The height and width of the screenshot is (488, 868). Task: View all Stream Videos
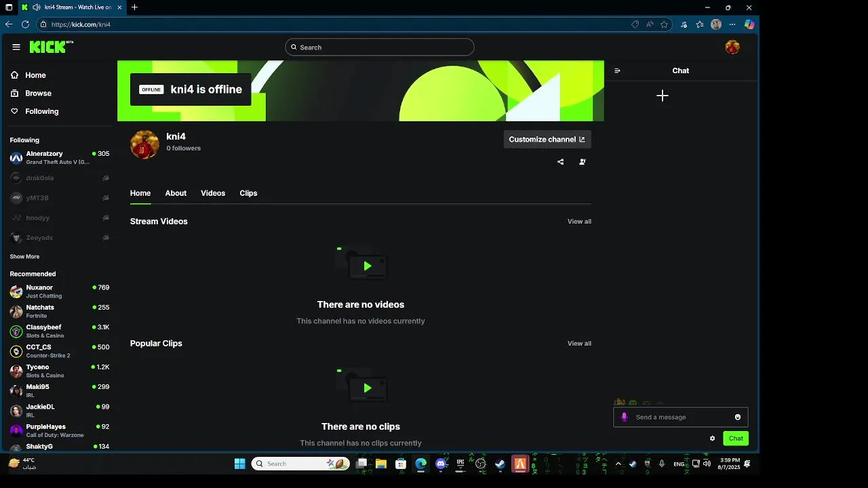point(579,222)
